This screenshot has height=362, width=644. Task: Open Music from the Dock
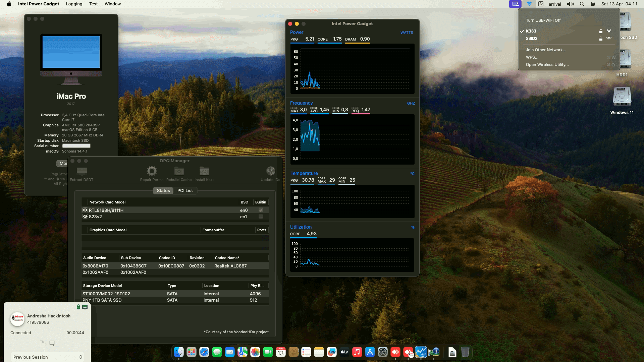357,352
